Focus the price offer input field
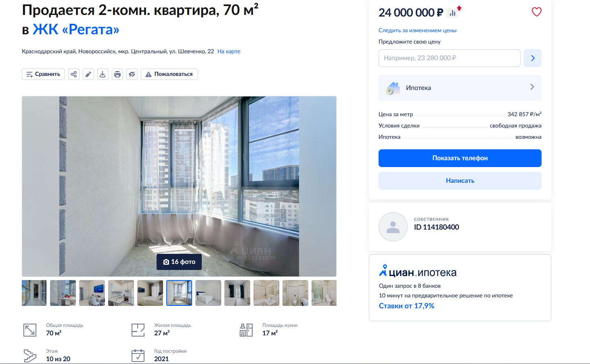Screen dimensions: 590x364 (x=450, y=58)
